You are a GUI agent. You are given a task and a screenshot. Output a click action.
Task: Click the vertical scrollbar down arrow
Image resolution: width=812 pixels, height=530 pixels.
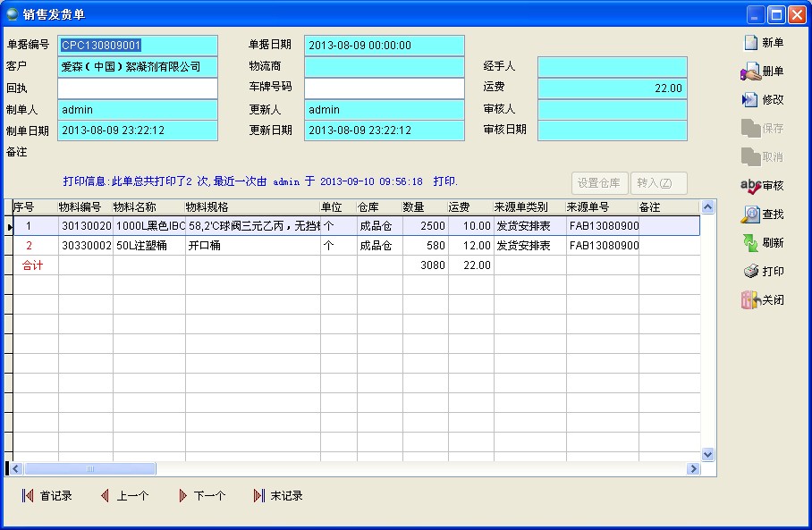tap(708, 455)
